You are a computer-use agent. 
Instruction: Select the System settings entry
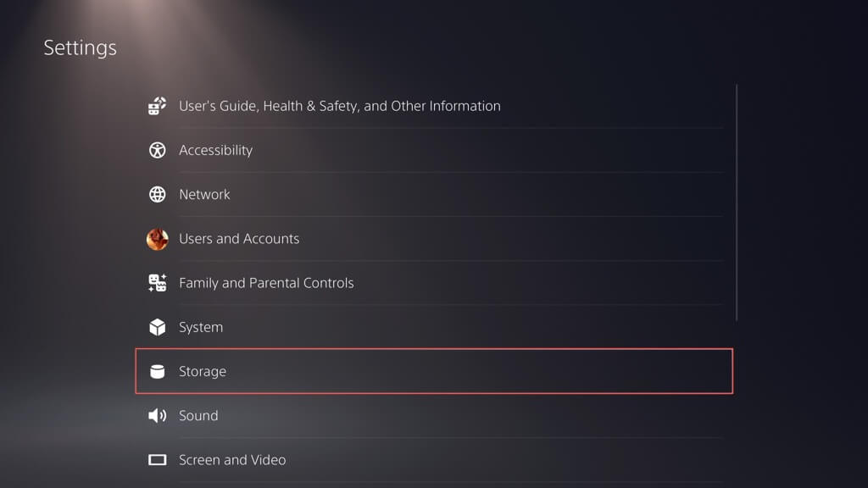(201, 327)
